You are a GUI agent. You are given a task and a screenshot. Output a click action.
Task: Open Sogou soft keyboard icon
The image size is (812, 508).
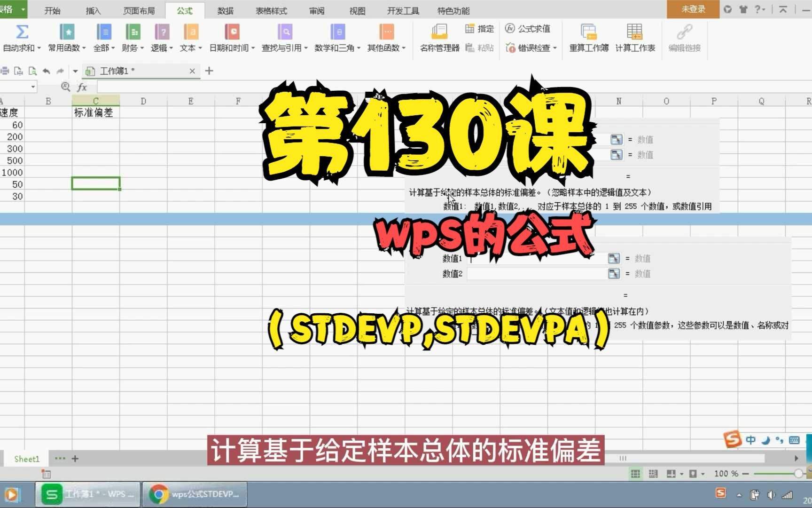(x=794, y=440)
